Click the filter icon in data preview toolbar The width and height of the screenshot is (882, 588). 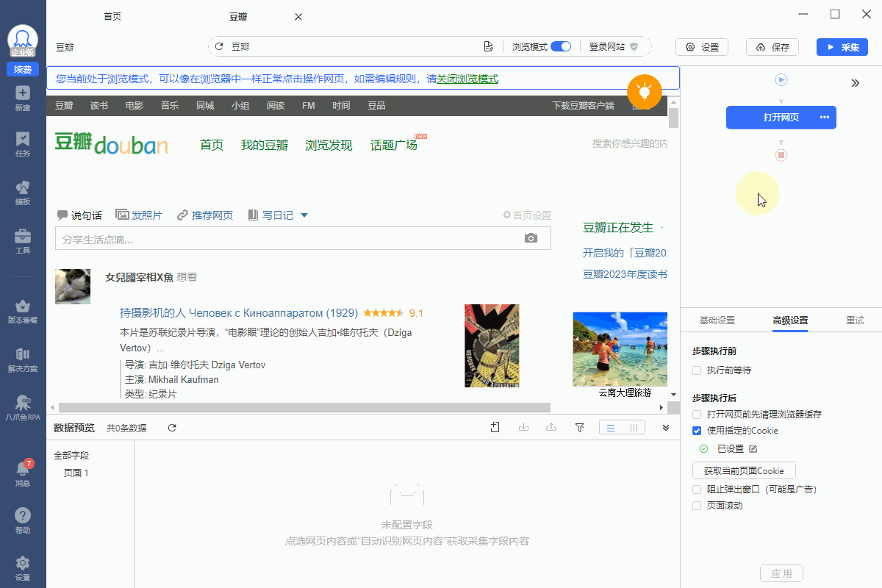[x=579, y=428]
